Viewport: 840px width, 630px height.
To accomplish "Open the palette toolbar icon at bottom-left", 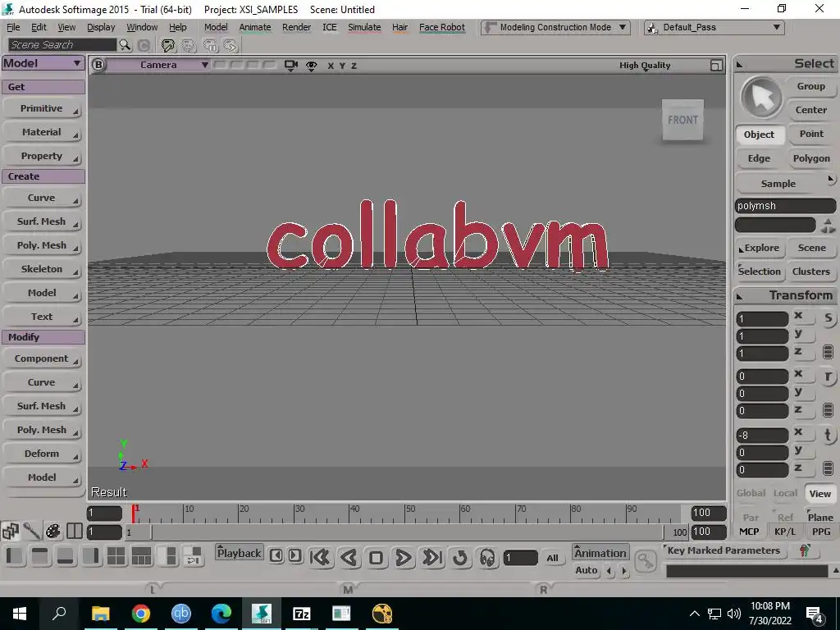I will click(x=53, y=531).
